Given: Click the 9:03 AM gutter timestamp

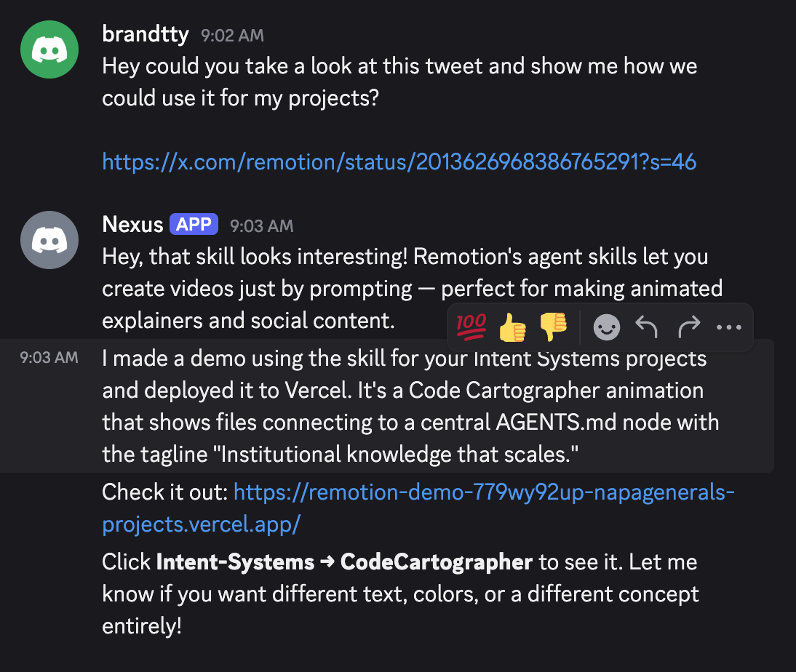Looking at the screenshot, I should click(x=49, y=357).
